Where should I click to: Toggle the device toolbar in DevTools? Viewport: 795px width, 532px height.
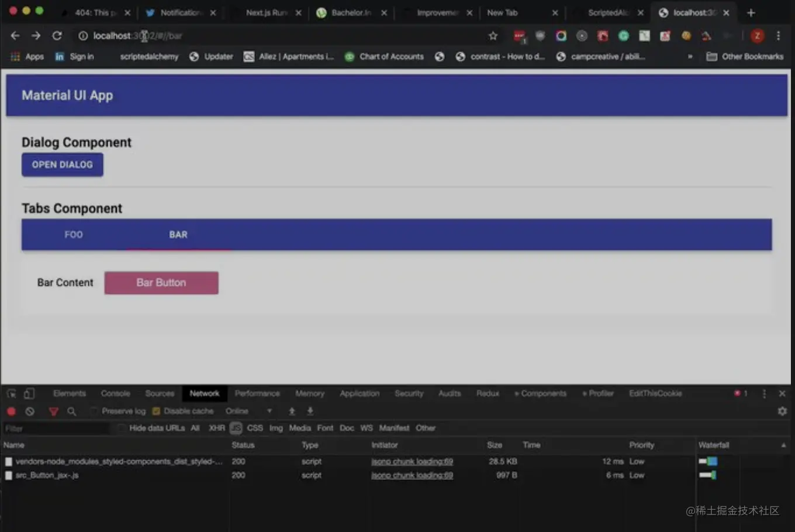pyautogui.click(x=29, y=393)
